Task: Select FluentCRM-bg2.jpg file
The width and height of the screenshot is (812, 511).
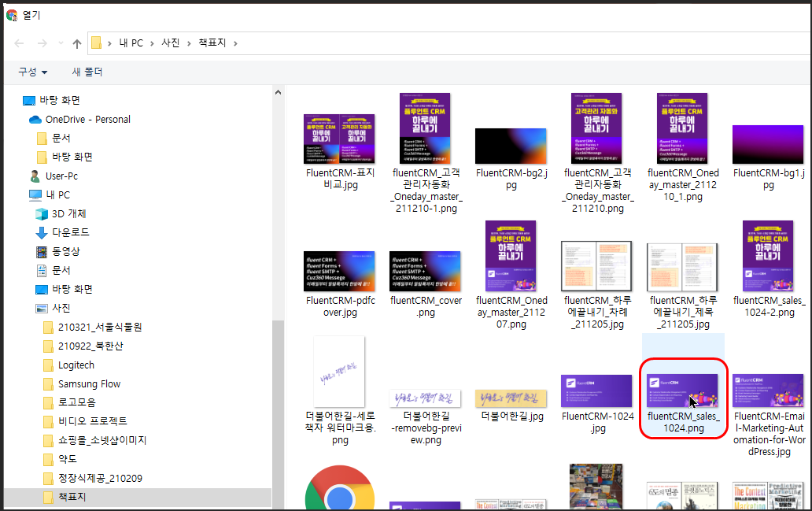Action: tap(511, 160)
